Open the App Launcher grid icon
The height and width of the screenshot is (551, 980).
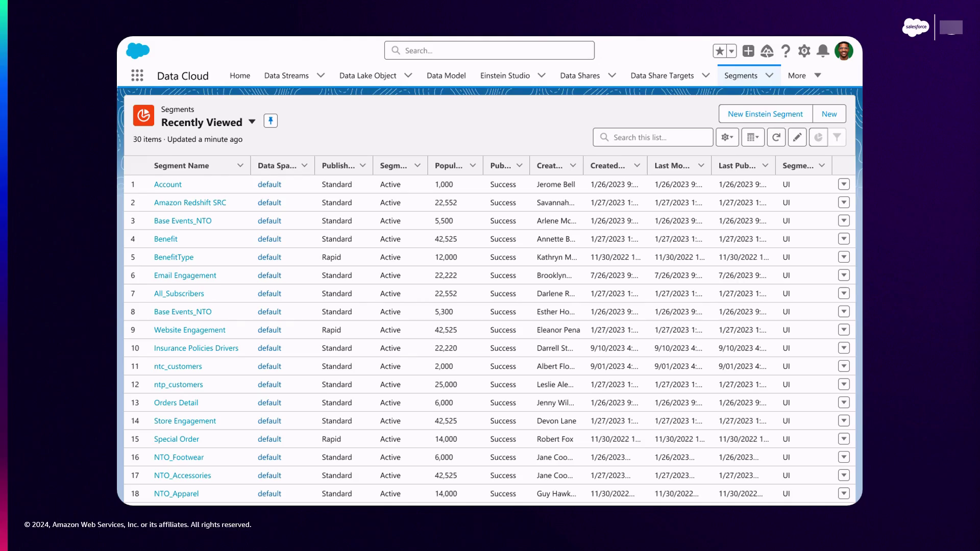tap(137, 76)
